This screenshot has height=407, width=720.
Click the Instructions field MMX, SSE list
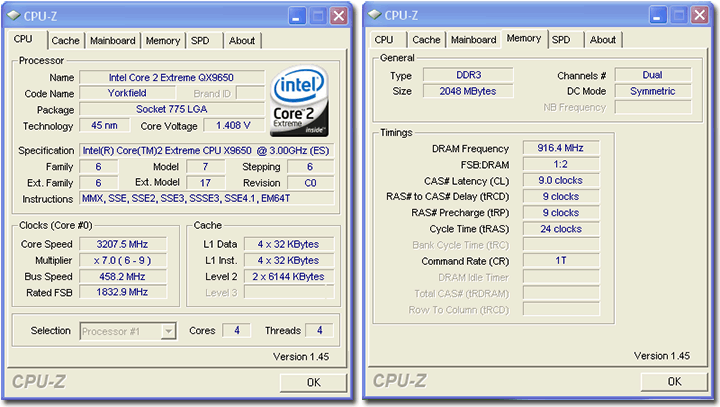coord(207,198)
